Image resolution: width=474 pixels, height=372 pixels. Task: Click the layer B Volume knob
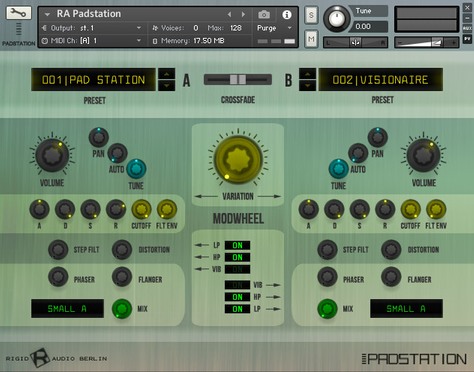coord(423,155)
